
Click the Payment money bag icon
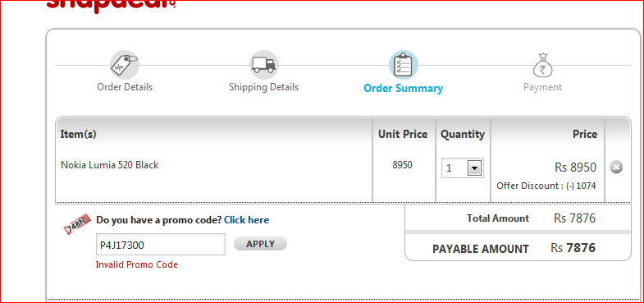coord(542,65)
